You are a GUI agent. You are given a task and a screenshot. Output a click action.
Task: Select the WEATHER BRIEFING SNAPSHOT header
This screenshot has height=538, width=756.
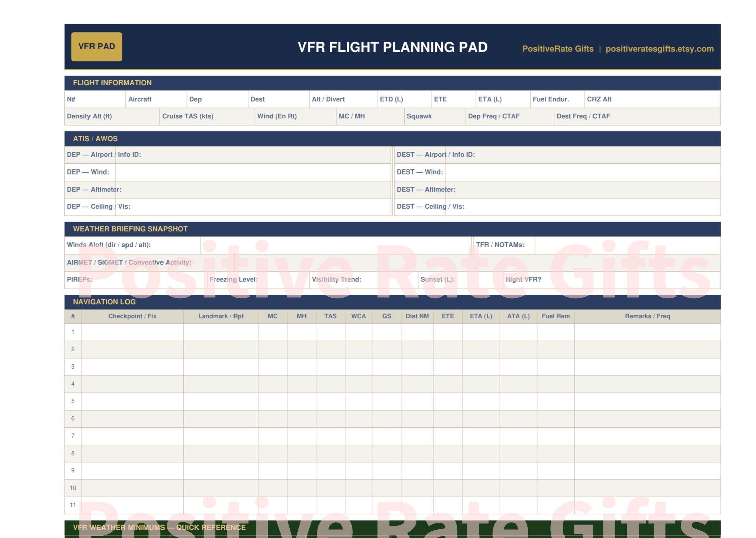(392, 229)
